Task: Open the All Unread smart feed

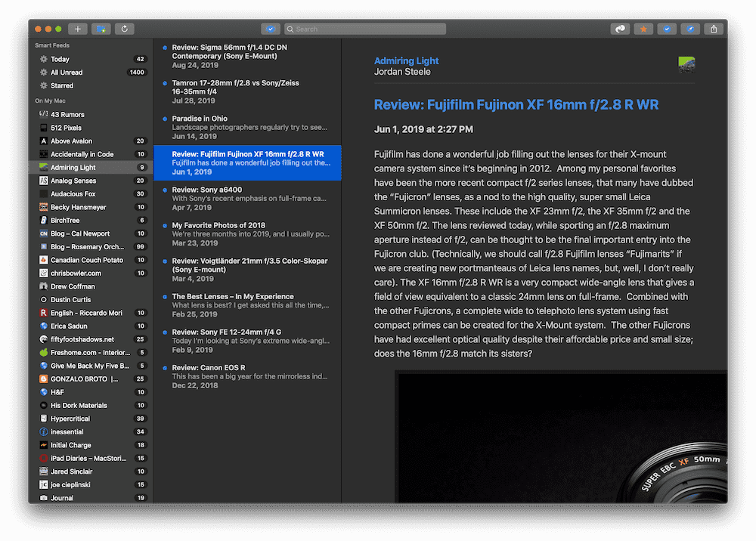Action: coord(91,73)
